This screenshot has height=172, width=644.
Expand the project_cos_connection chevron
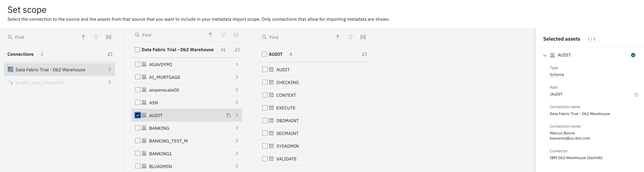[109, 82]
